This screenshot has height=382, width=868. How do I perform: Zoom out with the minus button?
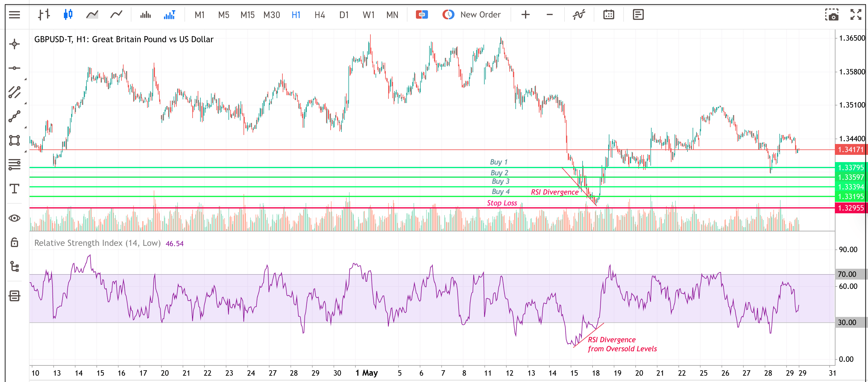(549, 15)
